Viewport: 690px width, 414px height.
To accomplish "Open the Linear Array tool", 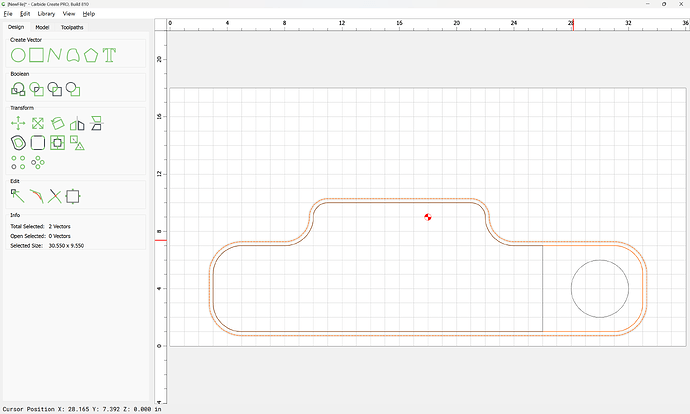I will tap(18, 162).
